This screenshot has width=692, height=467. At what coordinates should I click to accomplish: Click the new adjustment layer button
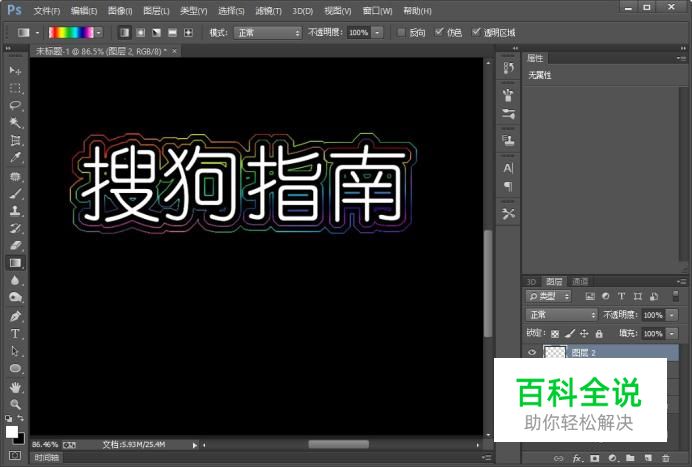coord(613,458)
